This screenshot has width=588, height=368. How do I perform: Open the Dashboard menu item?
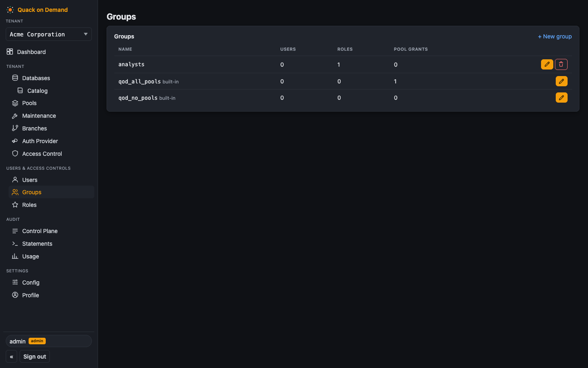pyautogui.click(x=49, y=52)
